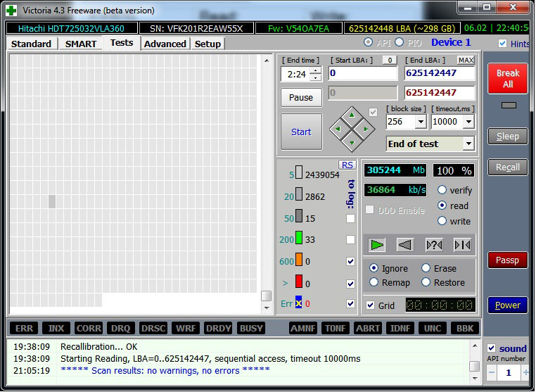The width and height of the screenshot is (536, 392).
Task: Select the write test mode
Action: click(x=442, y=220)
